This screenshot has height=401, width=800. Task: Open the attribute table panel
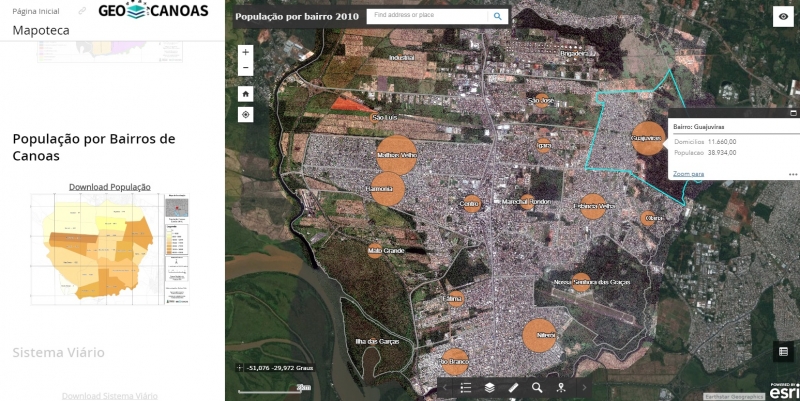(783, 351)
